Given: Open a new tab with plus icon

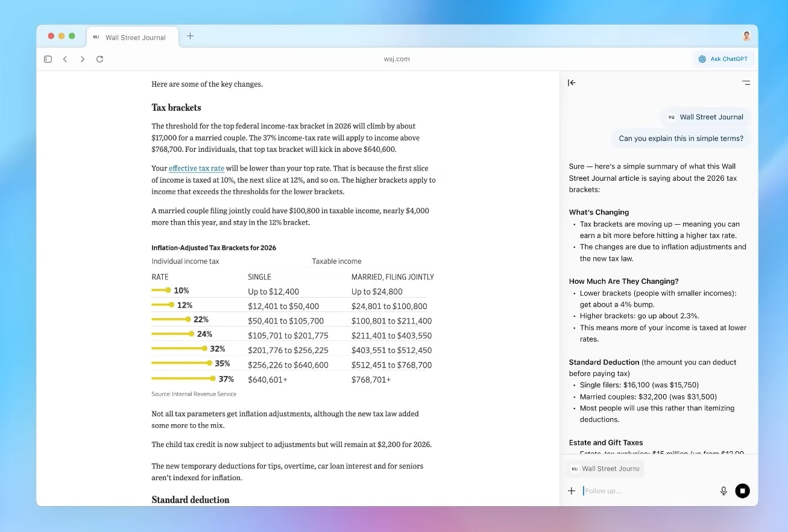Looking at the screenshot, I should tap(190, 36).
